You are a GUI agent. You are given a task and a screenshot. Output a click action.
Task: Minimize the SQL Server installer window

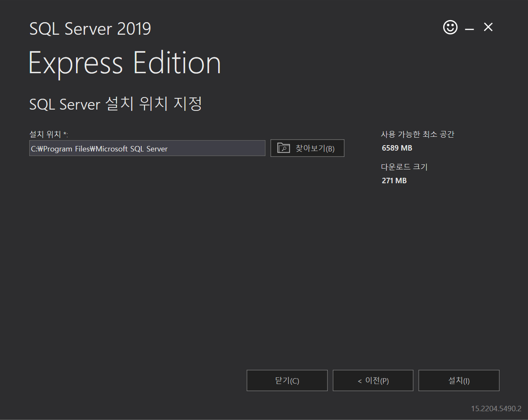[x=469, y=29]
